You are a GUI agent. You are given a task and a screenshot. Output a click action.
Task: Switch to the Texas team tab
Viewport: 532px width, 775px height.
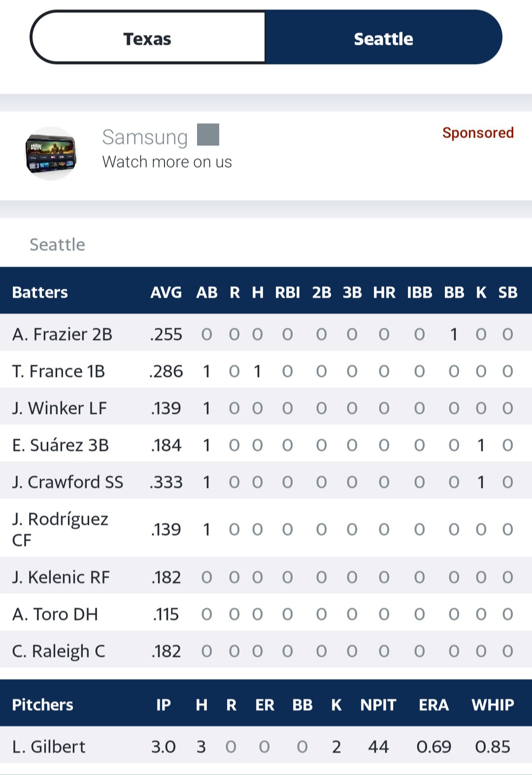[147, 38]
